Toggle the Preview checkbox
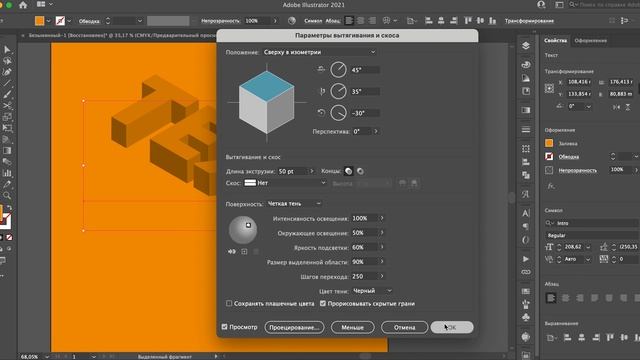Viewport: 640px width, 360px height. coord(224,327)
